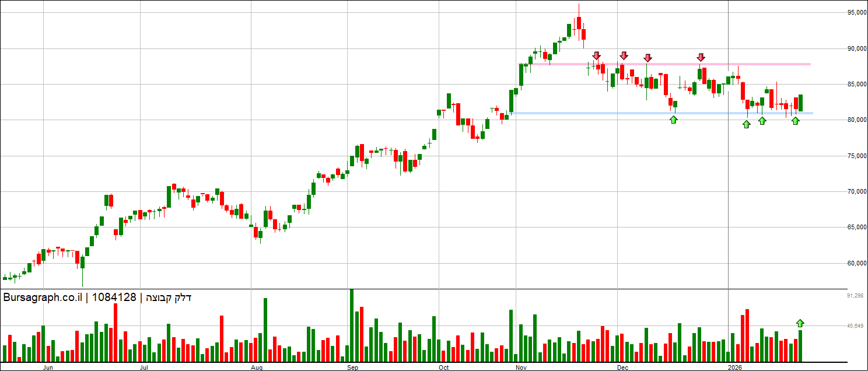Image resolution: width=868 pixels, height=371 pixels.
Task: Click the tallest green volume bar in September
Action: 351,325
